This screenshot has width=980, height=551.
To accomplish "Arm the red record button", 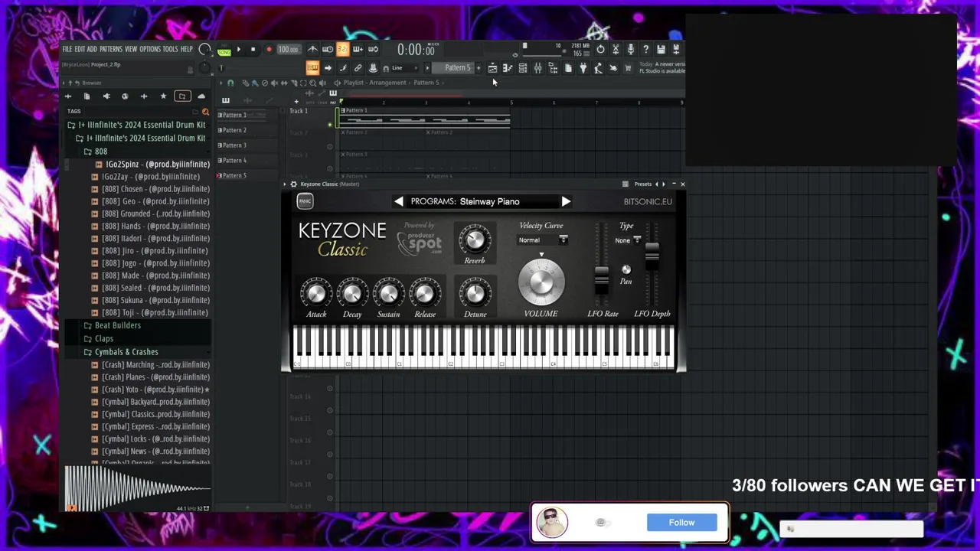I will point(269,50).
